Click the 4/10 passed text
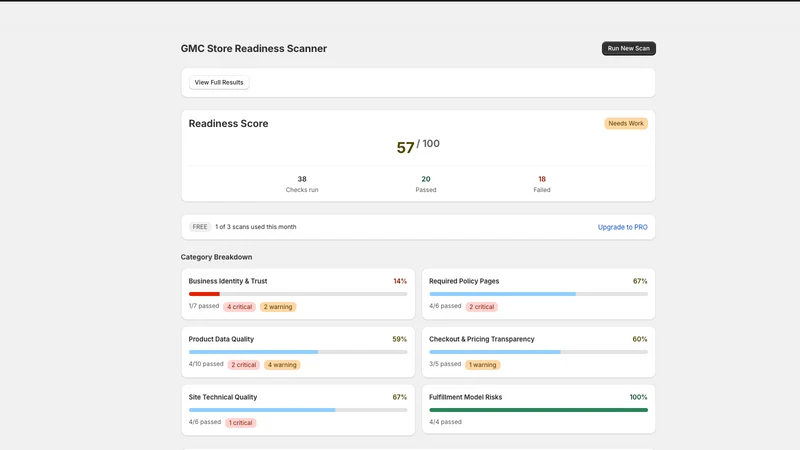 [206, 364]
